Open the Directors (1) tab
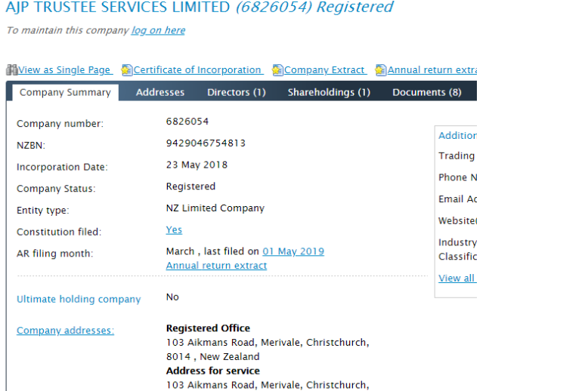Image resolution: width=588 pixels, height=391 pixels. pos(237,92)
